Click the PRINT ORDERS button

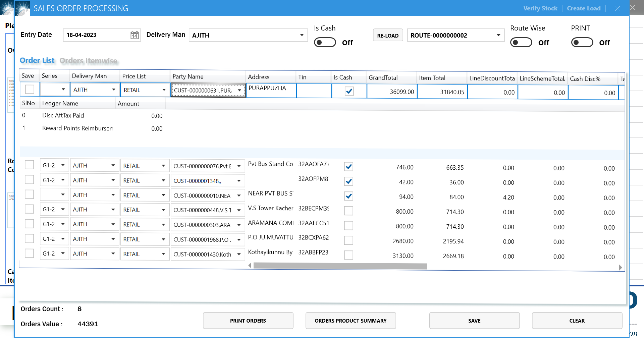tap(248, 321)
